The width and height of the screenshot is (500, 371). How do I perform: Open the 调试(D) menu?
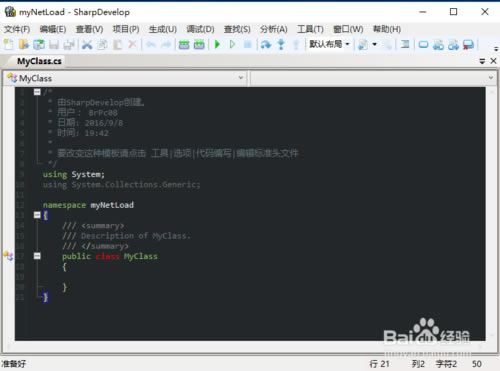pos(200,29)
